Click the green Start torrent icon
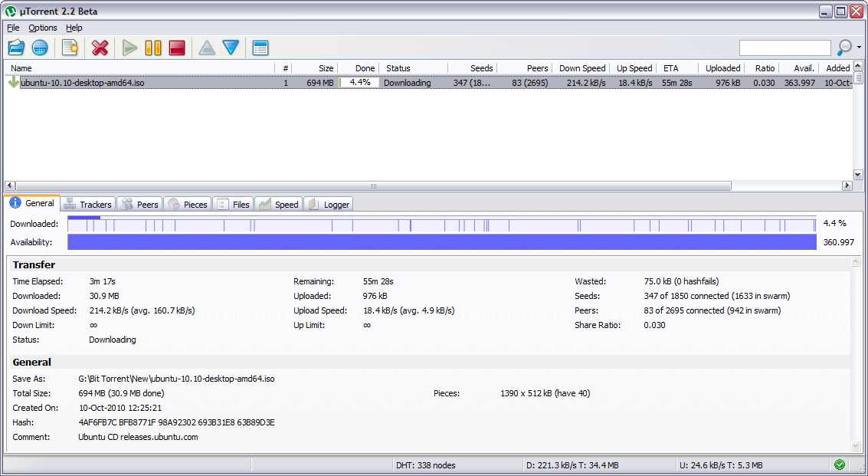Image resolution: width=868 pixels, height=476 pixels. pos(129,48)
